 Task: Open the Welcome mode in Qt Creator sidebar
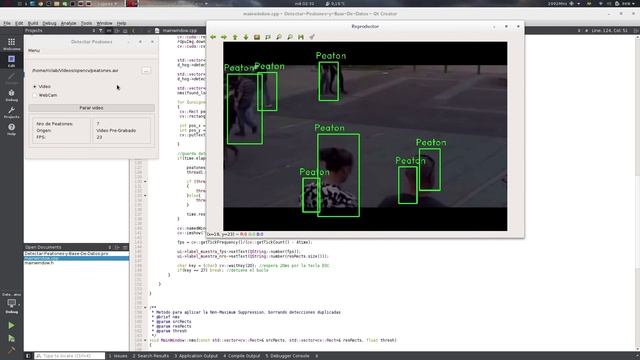11,44
